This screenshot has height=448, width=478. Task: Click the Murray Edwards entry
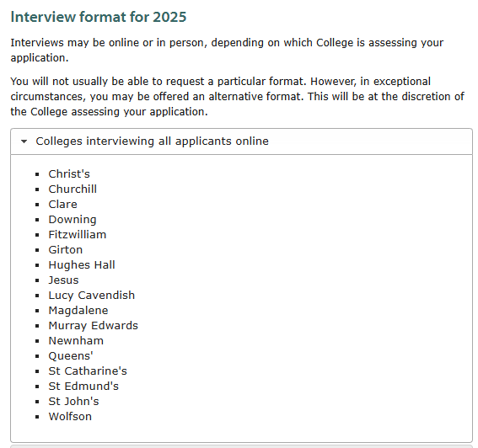coord(94,326)
